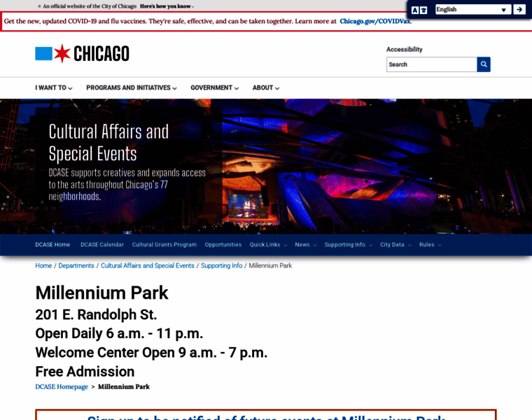Click Cultural Affairs and Special Events breadcrumb
Viewport: 532px width, 420px height.
coord(147,265)
